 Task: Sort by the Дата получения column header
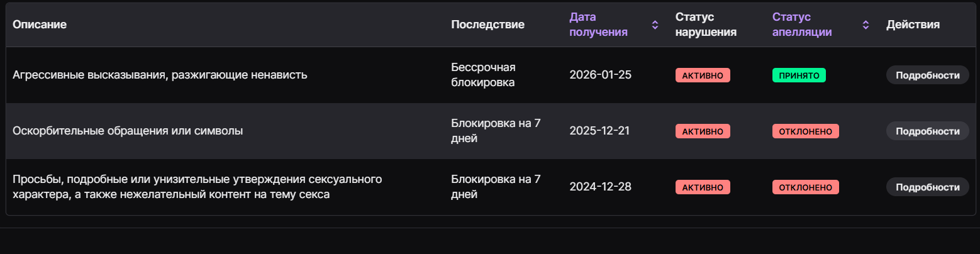pyautogui.click(x=598, y=25)
